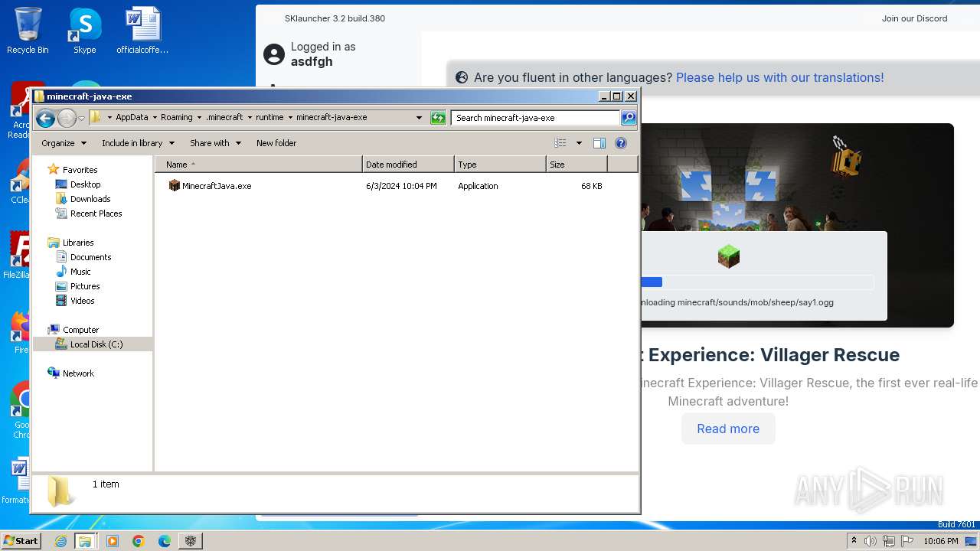Click .minecraft in the address breadcrumb
The height and width of the screenshot is (551, 980).
point(224,118)
